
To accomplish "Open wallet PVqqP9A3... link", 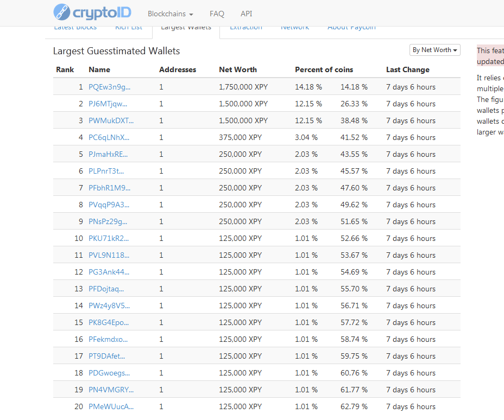I will pos(109,205).
